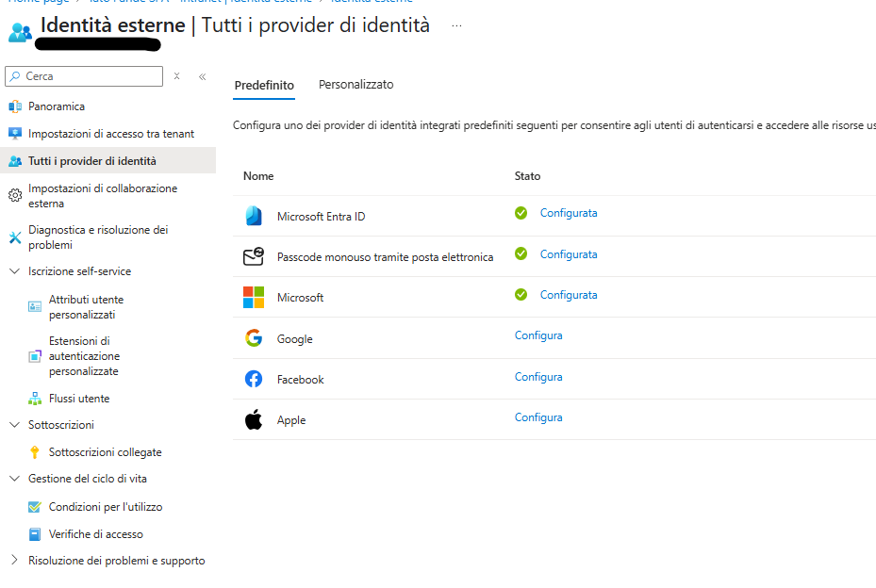
Task: Click the gear icon for collaborazione esterna
Action: coord(15,195)
